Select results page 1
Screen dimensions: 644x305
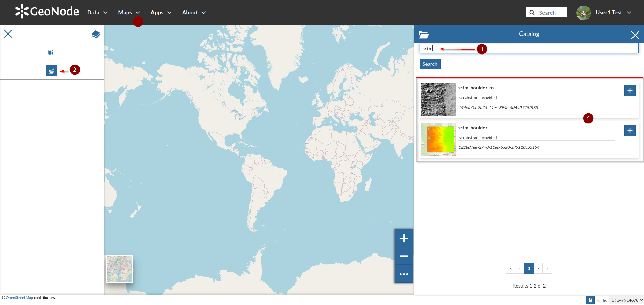pos(529,268)
